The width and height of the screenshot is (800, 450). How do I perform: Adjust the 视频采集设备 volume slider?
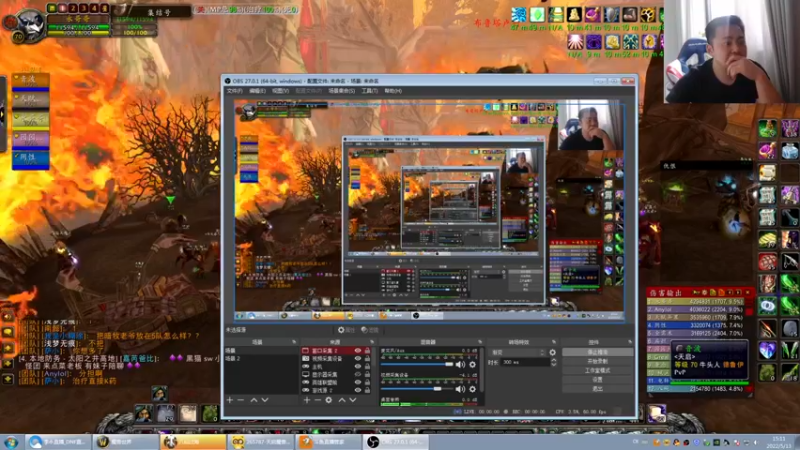[416, 389]
